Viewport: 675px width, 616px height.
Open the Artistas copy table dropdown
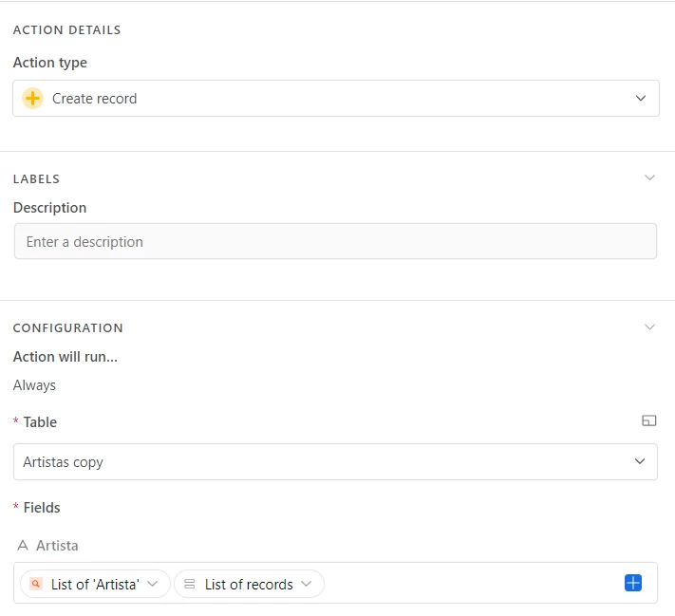pyautogui.click(x=335, y=461)
